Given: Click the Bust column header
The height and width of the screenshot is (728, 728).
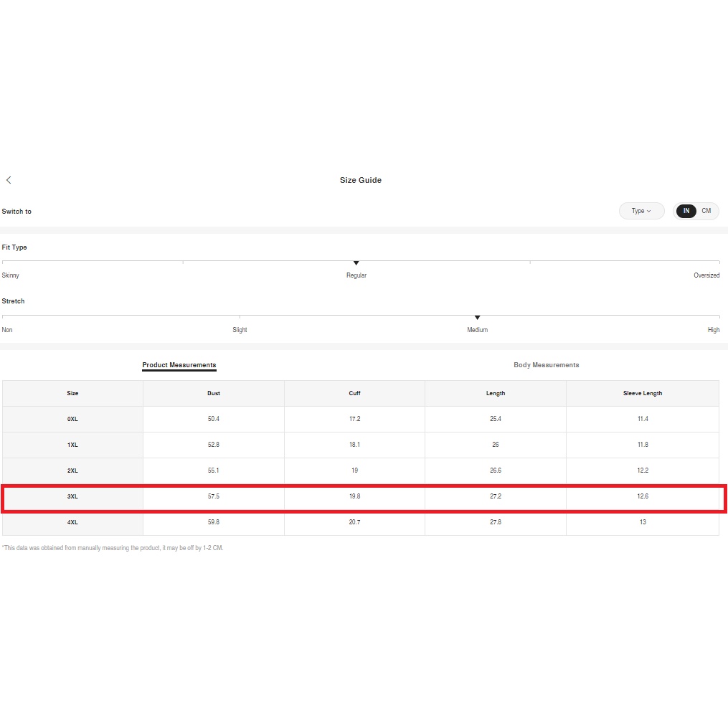Looking at the screenshot, I should pyautogui.click(x=214, y=393).
